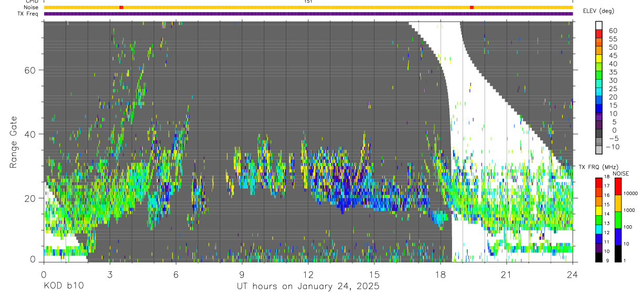The width and height of the screenshot is (644, 297).
Task: Click the '24' tick on UT hours axis
Action: [573, 274]
